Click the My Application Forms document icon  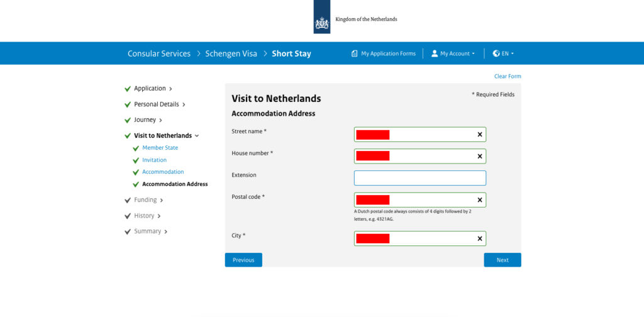pos(355,53)
